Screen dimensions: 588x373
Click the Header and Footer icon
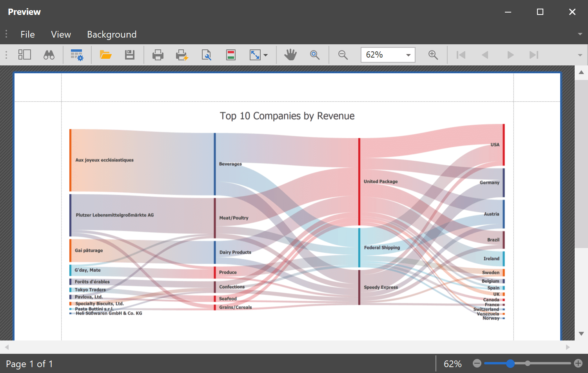tap(231, 55)
